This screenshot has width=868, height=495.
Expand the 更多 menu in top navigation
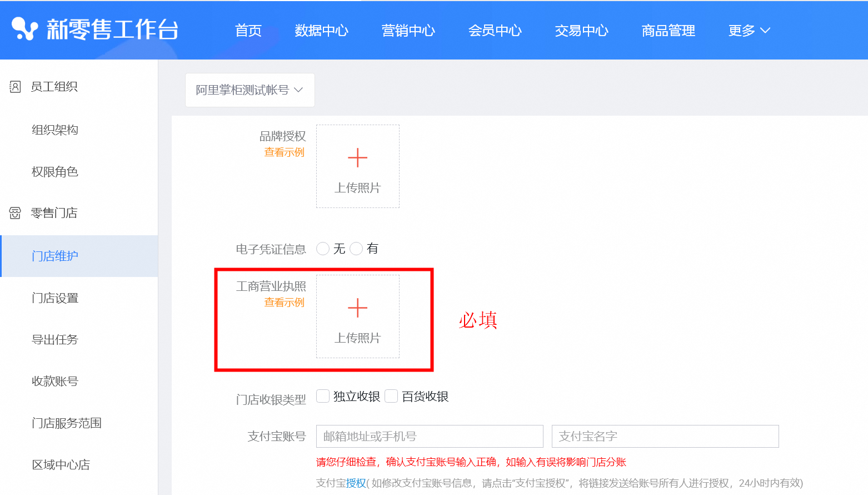(749, 31)
